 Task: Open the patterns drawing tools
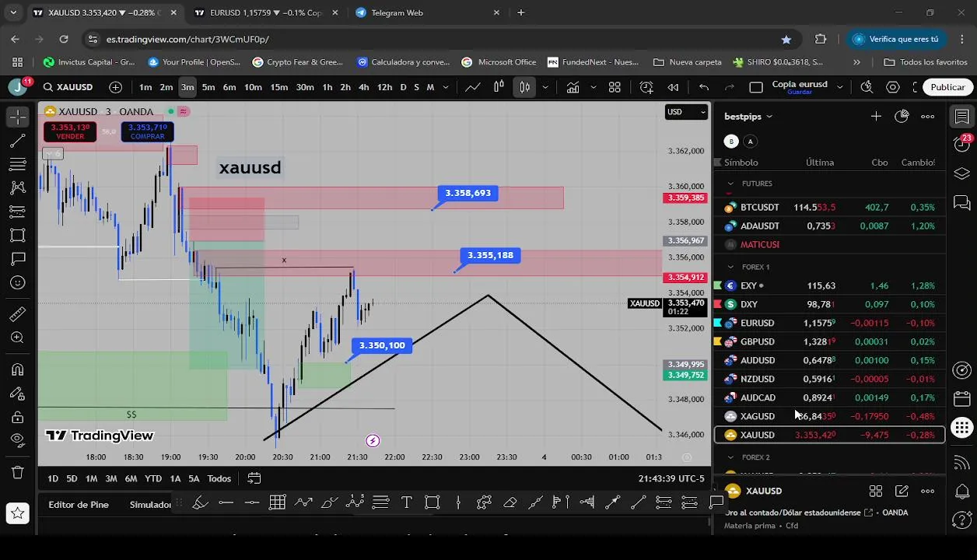(18, 187)
